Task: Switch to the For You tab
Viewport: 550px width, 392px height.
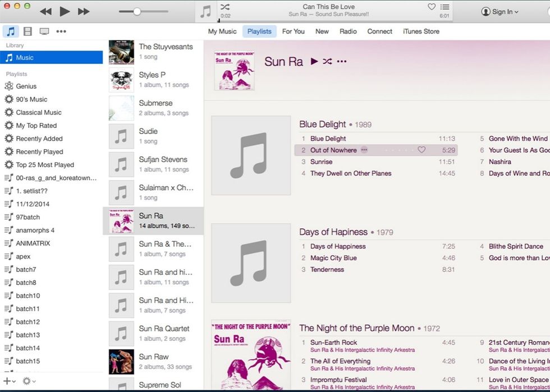Action: [x=293, y=32]
